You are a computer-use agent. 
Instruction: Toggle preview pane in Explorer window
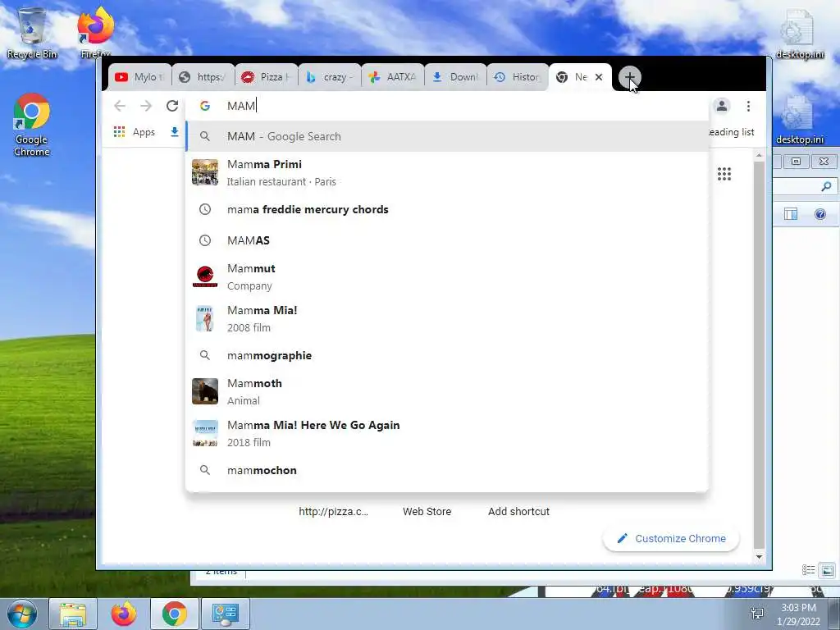coord(791,214)
